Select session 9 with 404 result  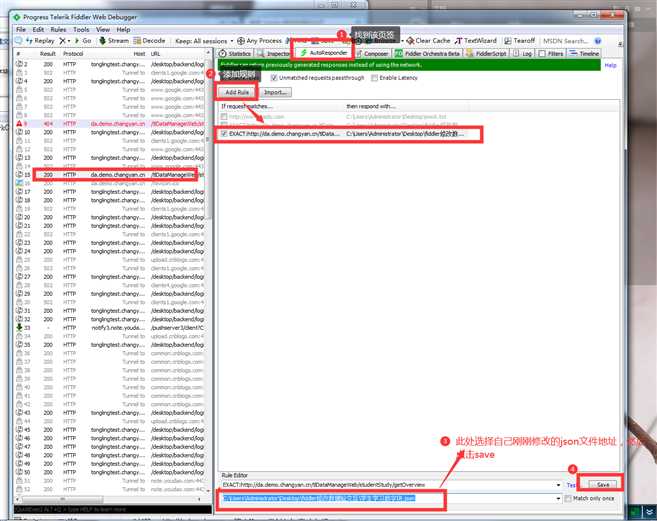(x=110, y=124)
